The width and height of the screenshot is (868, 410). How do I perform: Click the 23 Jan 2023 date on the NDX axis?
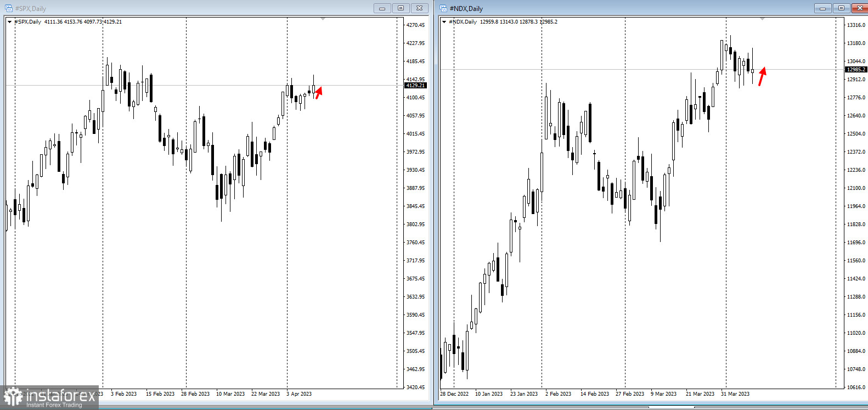tap(524, 394)
